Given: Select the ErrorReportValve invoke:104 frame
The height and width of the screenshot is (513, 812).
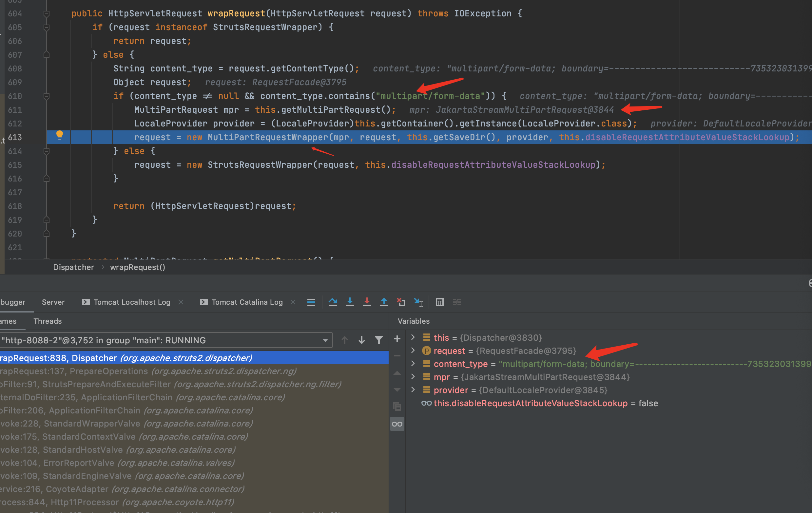Looking at the screenshot, I should (194, 463).
